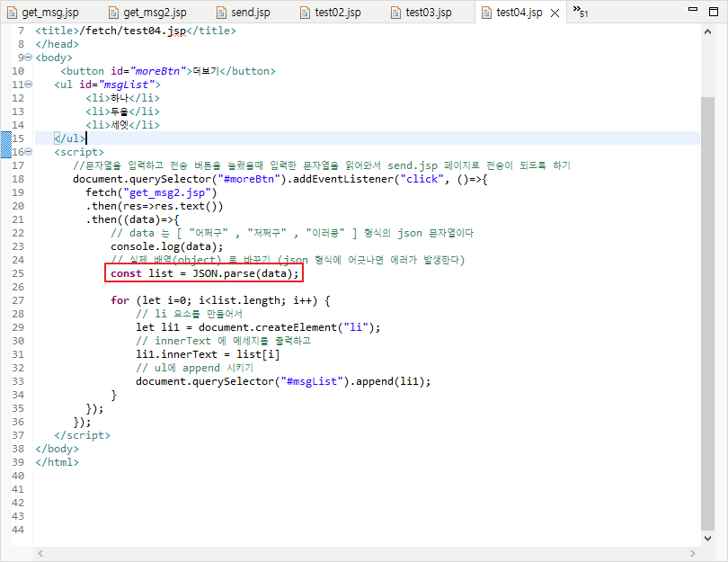Click the closing </body> tag
Screen dimensions: 728x562
pyautogui.click(x=58, y=449)
